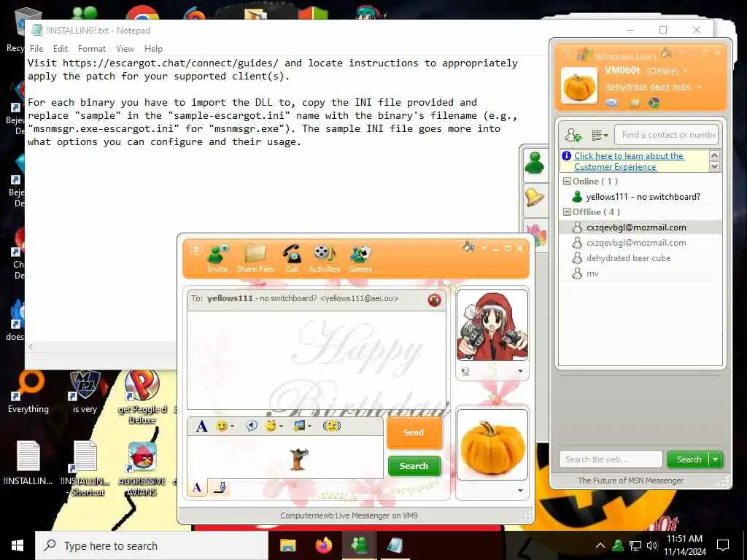747x560 pixels.
Task: Click the Invite icon in chat window
Action: (x=217, y=259)
